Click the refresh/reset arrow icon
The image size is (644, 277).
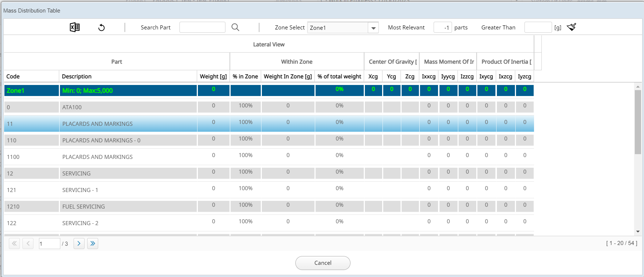(102, 28)
